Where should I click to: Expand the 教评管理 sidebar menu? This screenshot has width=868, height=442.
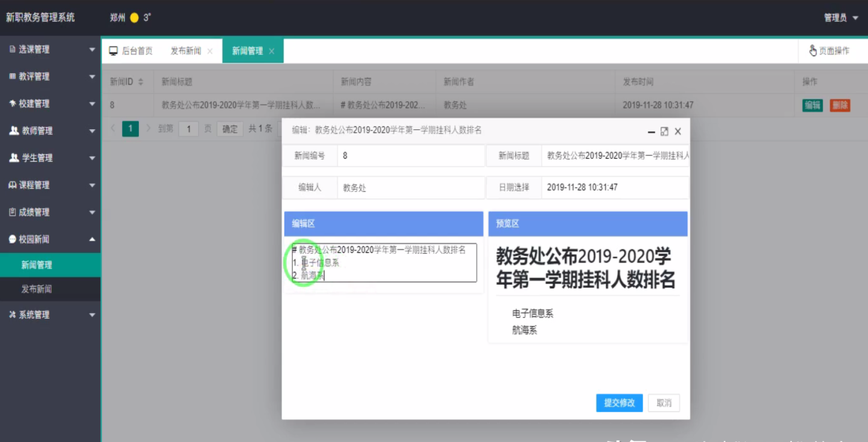(92, 77)
